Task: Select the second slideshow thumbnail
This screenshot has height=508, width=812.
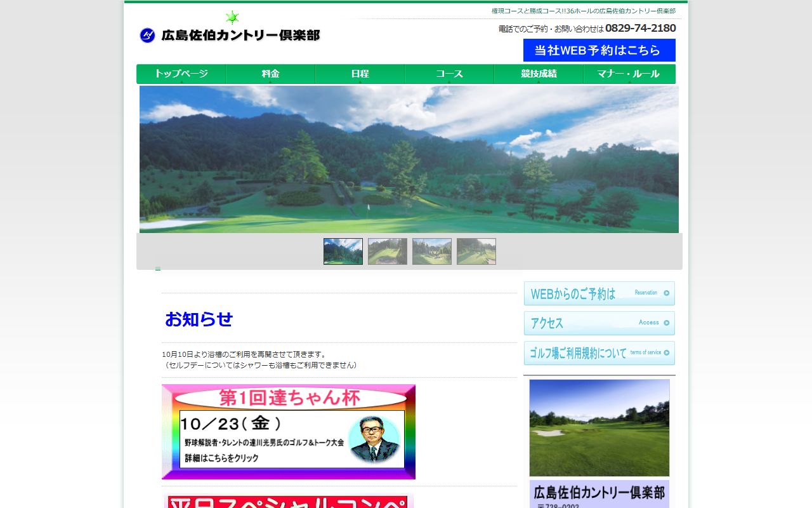Action: 388,251
